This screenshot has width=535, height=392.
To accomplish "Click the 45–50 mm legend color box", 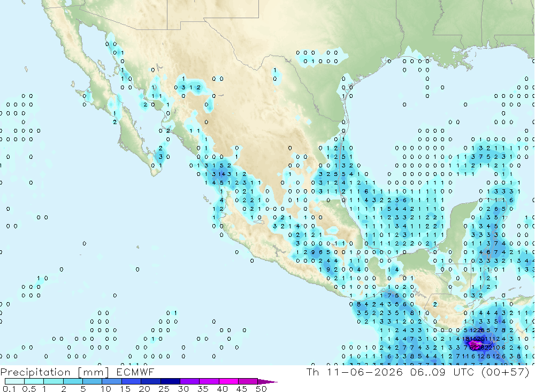I will tap(248, 381).
